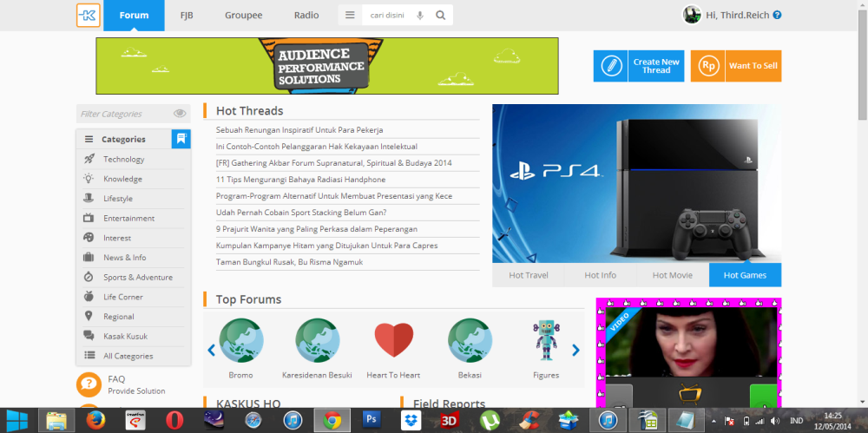
Task: Click the Bromo forum globe icon
Action: [x=240, y=340]
